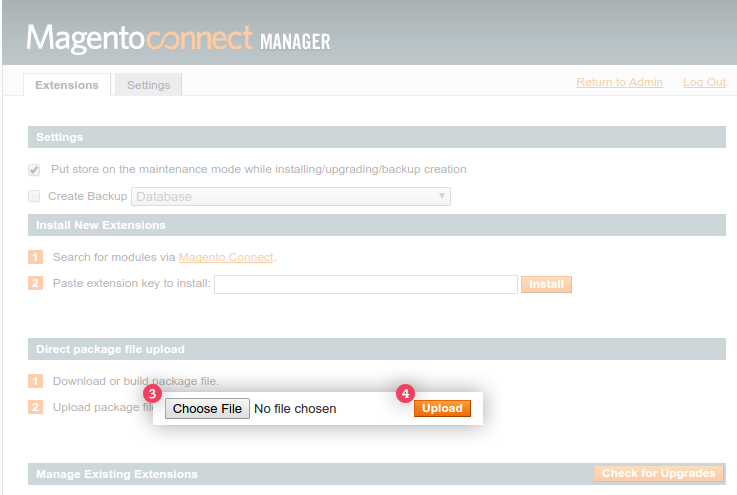
Task: Log Out of Connect Manager
Action: click(704, 82)
